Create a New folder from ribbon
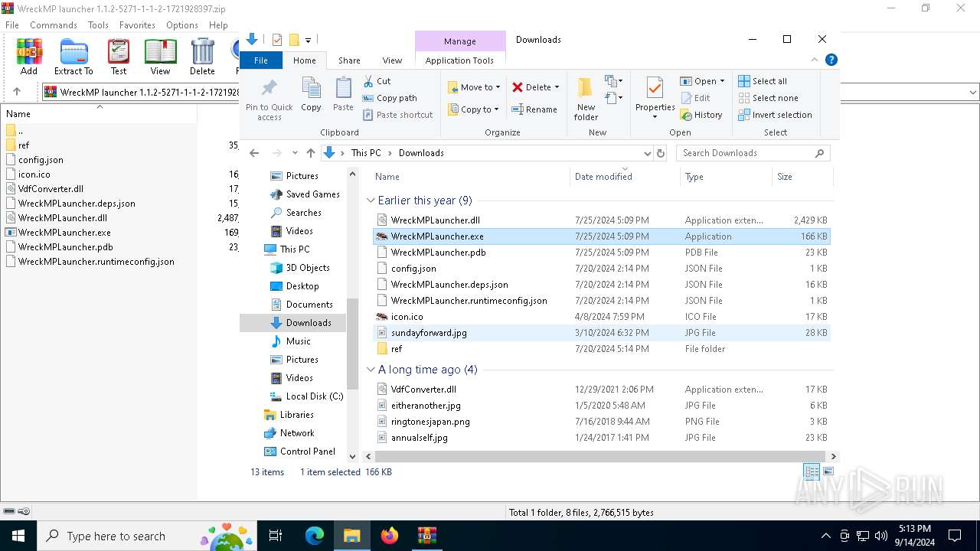The width and height of the screenshot is (980, 551). tap(586, 99)
